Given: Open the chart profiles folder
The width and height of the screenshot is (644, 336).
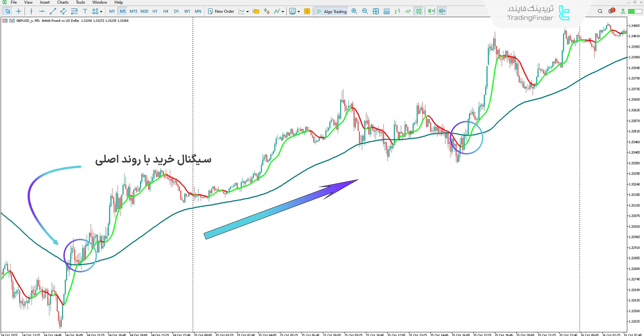Looking at the screenshot, I should pyautogui.click(x=256, y=11).
